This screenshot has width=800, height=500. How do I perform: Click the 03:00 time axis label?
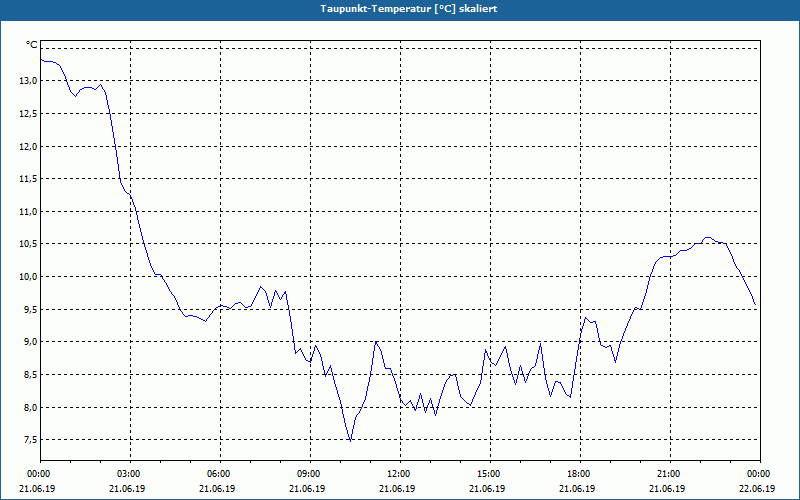[131, 474]
